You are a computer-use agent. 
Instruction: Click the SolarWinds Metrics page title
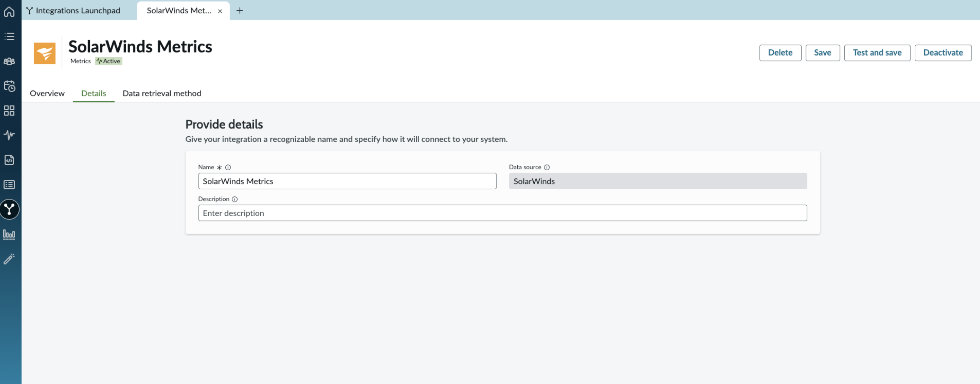(x=141, y=46)
